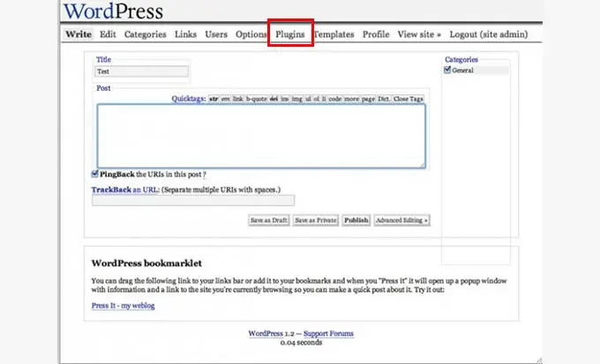Screen dimensions: 600x364
Task: Click the Close Tags button
Action: pyautogui.click(x=409, y=99)
